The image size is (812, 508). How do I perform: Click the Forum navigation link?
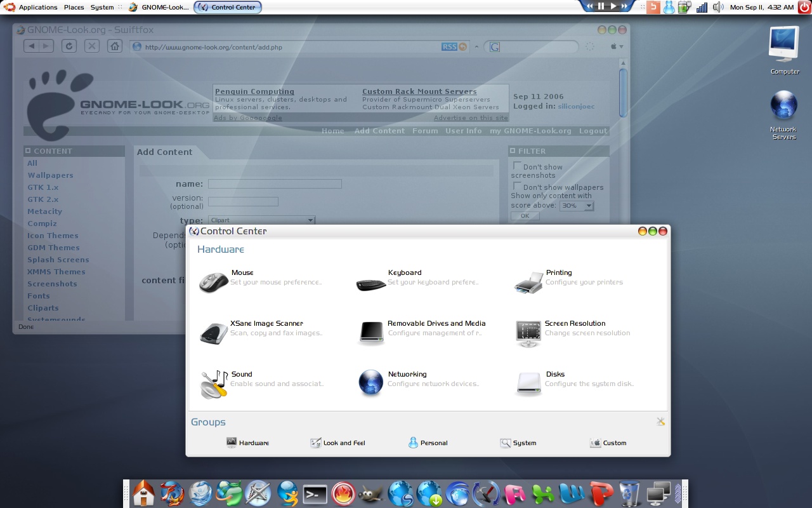(x=425, y=131)
